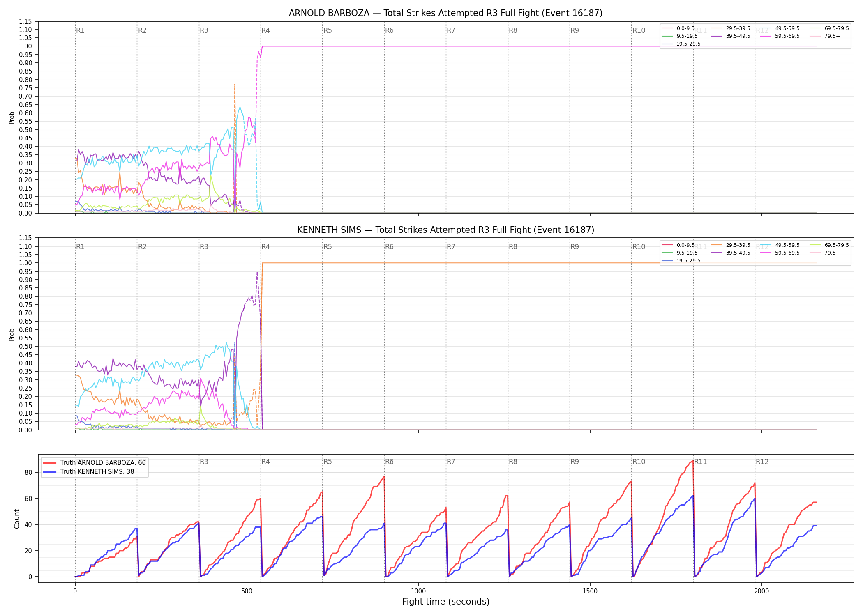
Task: Click the R2 round marker in Sims chart
Action: point(142,247)
